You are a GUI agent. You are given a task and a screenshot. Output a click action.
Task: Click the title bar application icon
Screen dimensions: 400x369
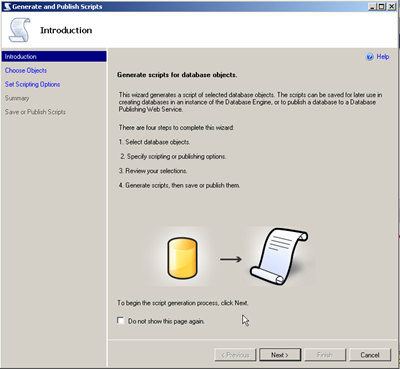[x=7, y=6]
